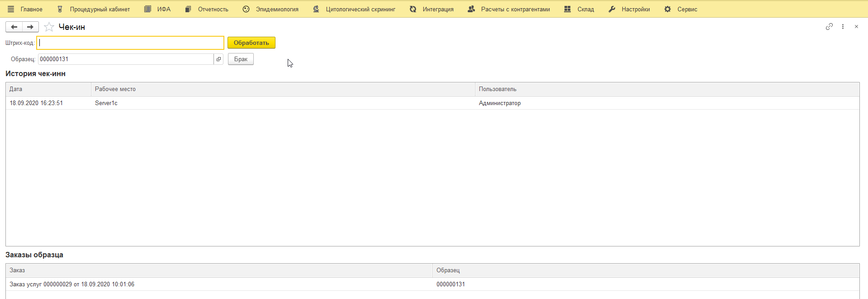Open the Образец field's record button
This screenshot has height=299, width=868.
[219, 59]
